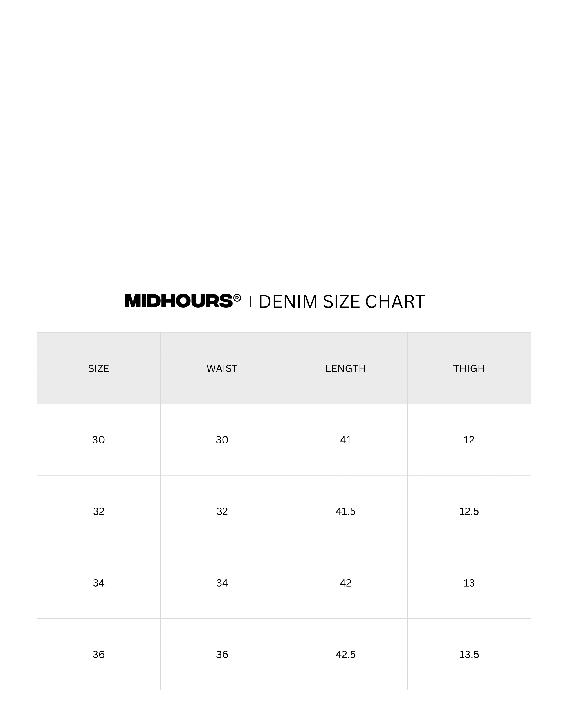Image resolution: width=568 pixels, height=728 pixels.
Task: Click the length value 42.5
Action: (345, 655)
